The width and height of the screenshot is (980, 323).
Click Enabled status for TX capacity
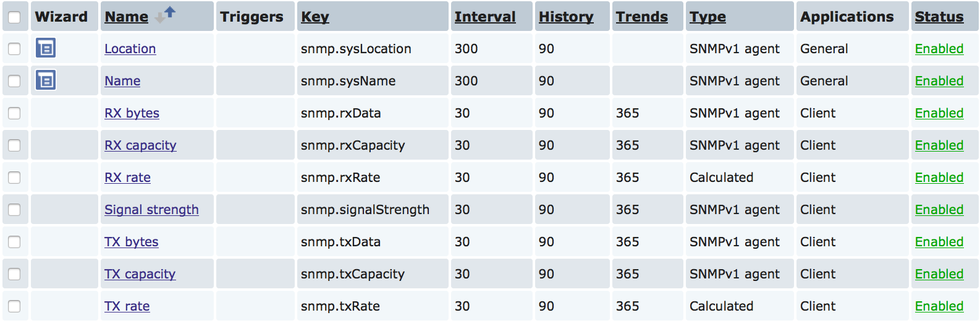coord(939,274)
